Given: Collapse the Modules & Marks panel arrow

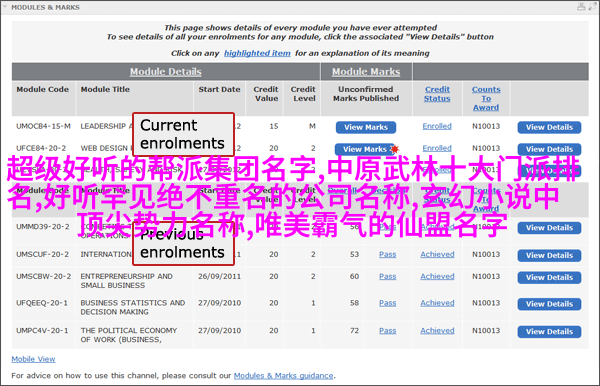Looking at the screenshot, I should (5, 7).
